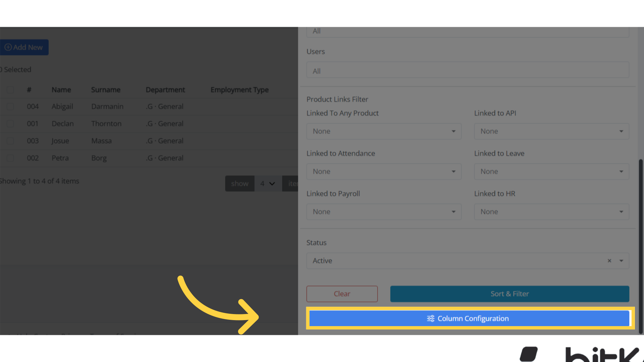
Task: Select the checkbox for Declan Thornton
Action: [x=10, y=123]
